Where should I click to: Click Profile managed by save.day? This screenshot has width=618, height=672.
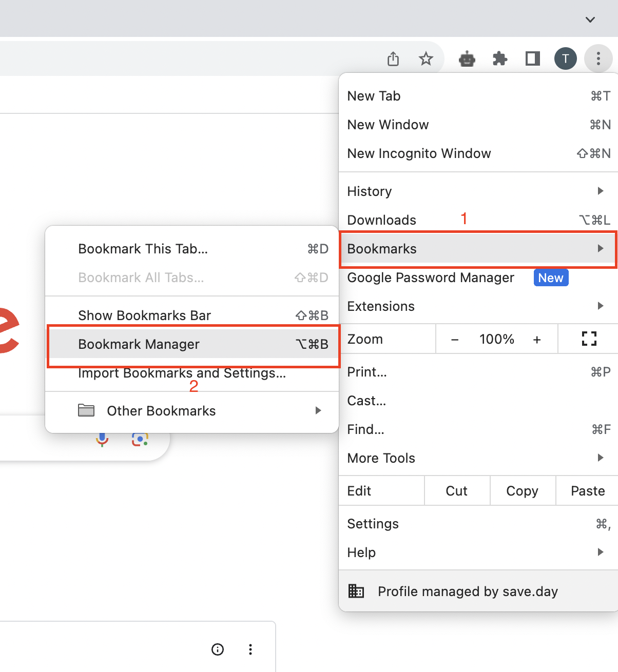coord(467,591)
